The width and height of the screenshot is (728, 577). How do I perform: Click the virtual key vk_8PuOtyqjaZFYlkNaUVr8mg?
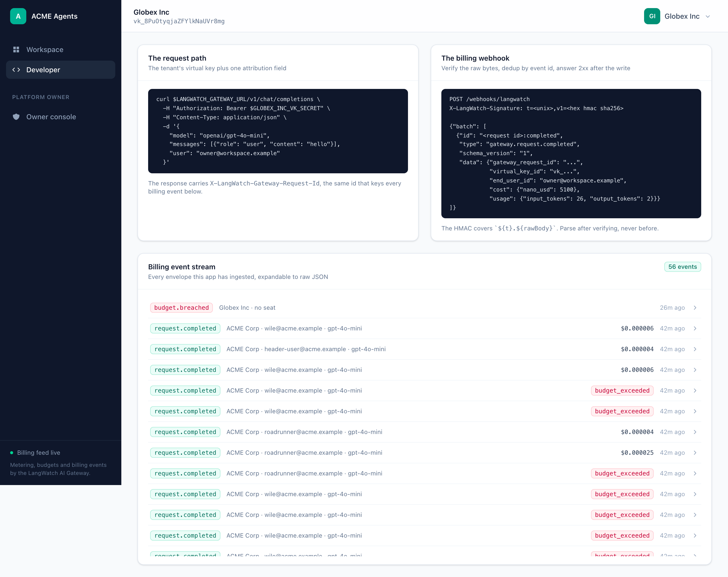[x=179, y=21]
